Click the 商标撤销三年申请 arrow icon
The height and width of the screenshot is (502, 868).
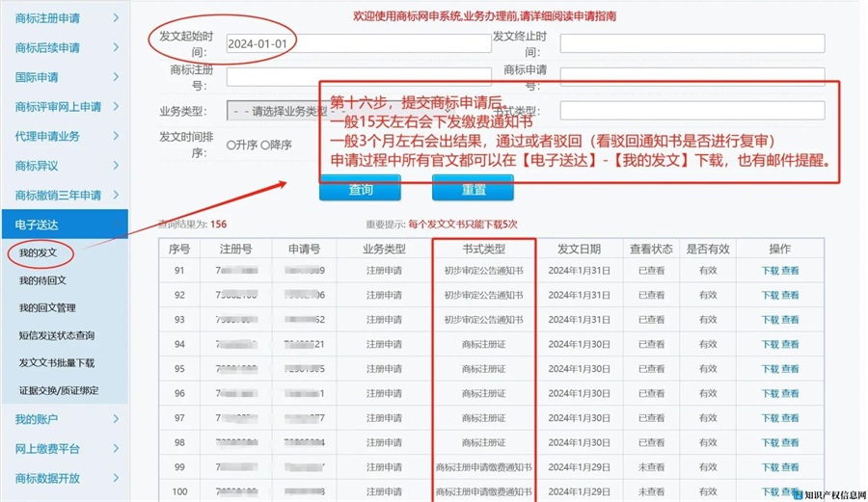pos(116,195)
